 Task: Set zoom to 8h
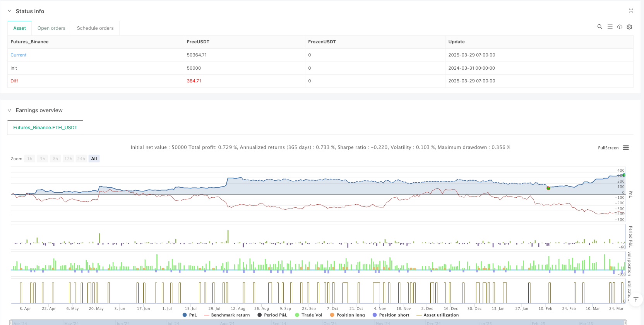click(55, 159)
